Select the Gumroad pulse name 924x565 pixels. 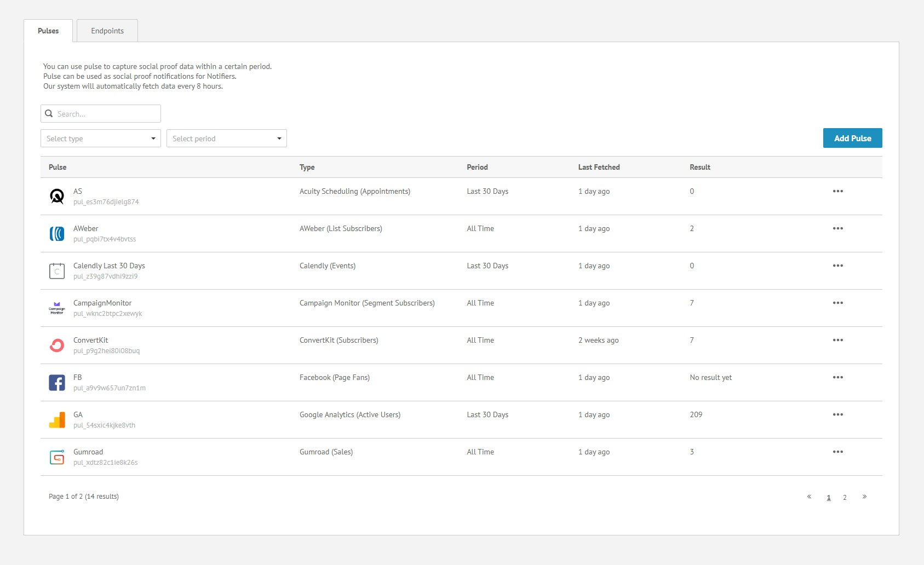tap(88, 452)
